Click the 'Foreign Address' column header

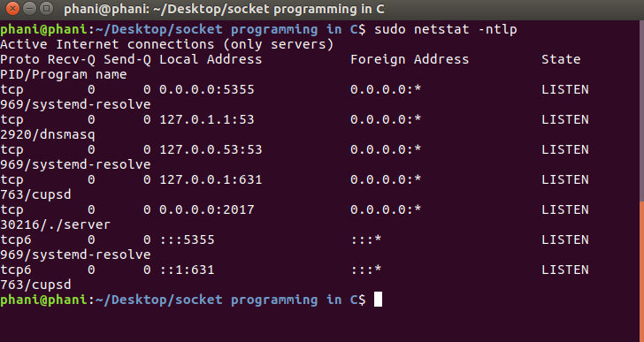(410, 59)
